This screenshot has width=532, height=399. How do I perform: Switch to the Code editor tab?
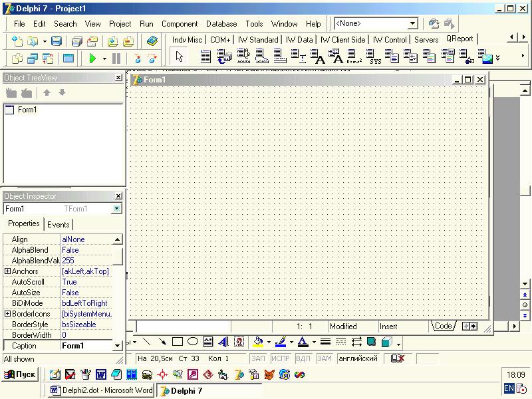click(x=443, y=326)
